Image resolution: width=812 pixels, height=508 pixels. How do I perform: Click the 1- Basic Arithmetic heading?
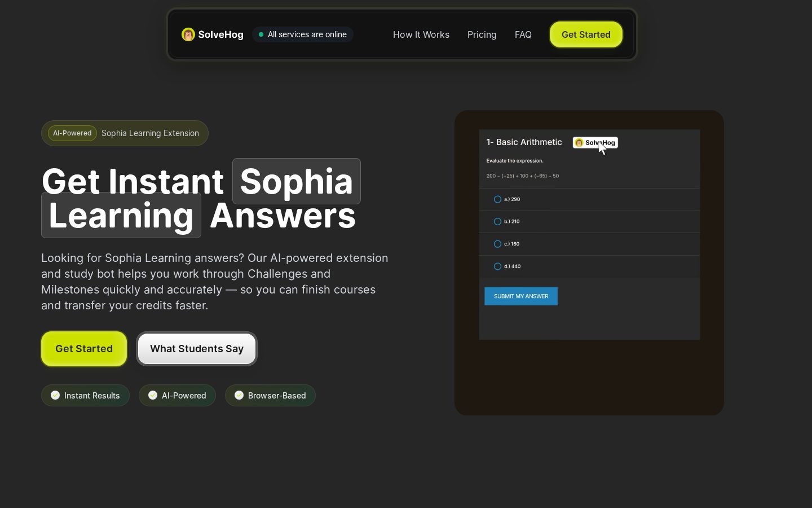[524, 142]
